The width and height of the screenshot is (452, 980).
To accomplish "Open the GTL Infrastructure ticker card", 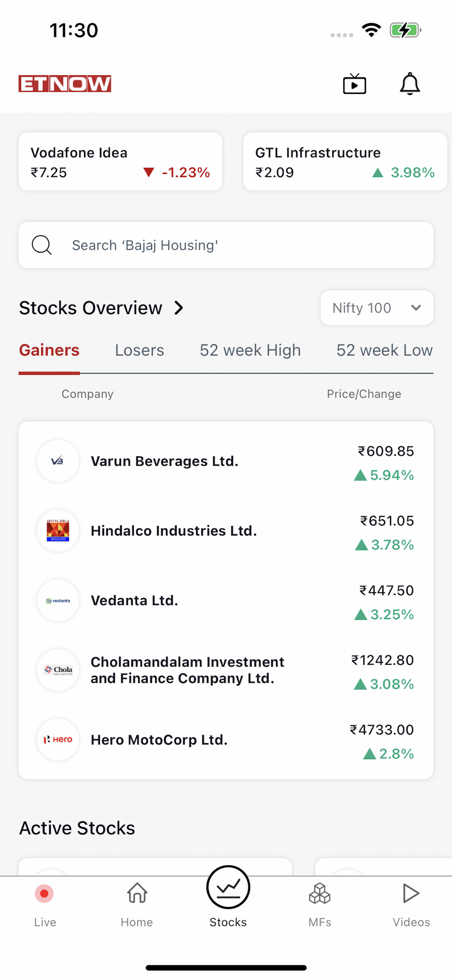I will (x=345, y=162).
